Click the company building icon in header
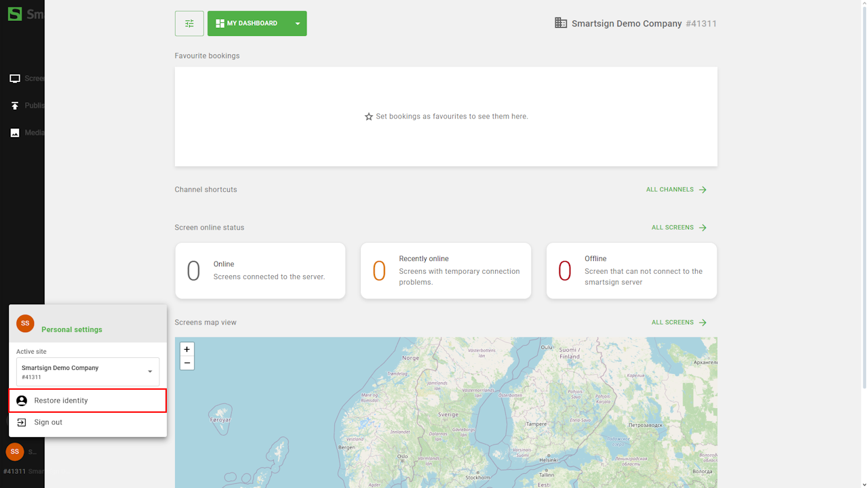The image size is (868, 488). [x=561, y=23]
